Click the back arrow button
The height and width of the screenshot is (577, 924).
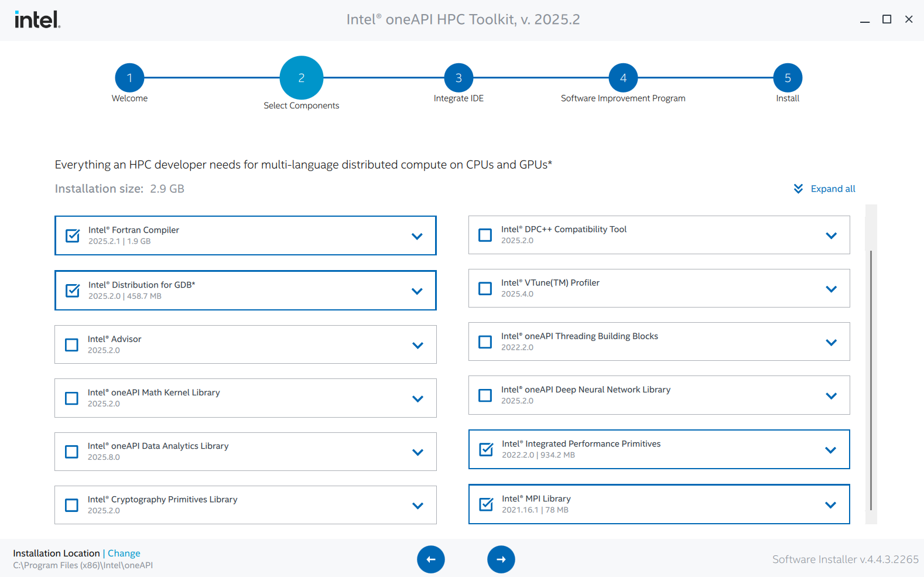point(431,559)
